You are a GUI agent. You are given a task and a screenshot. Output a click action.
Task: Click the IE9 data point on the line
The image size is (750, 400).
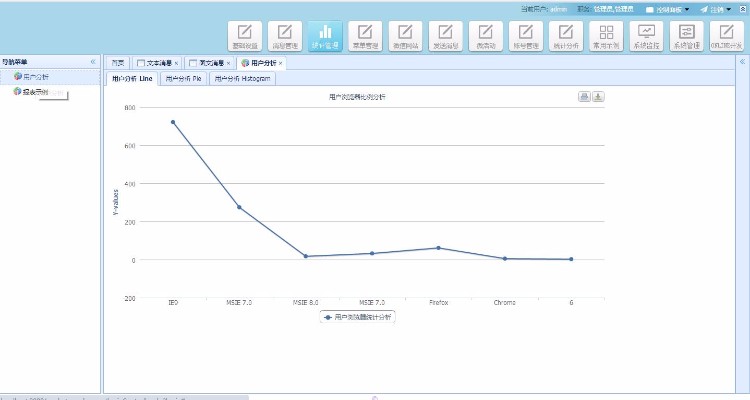173,122
